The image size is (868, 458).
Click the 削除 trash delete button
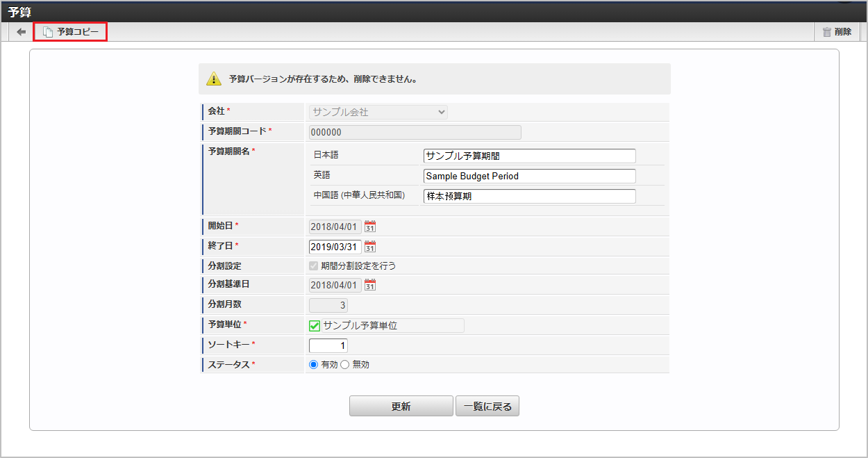coord(837,32)
